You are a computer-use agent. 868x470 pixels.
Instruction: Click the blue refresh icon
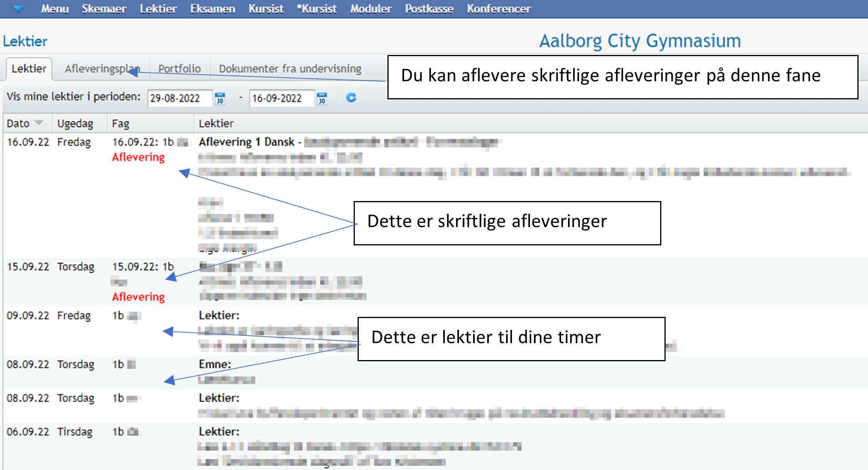[351, 98]
